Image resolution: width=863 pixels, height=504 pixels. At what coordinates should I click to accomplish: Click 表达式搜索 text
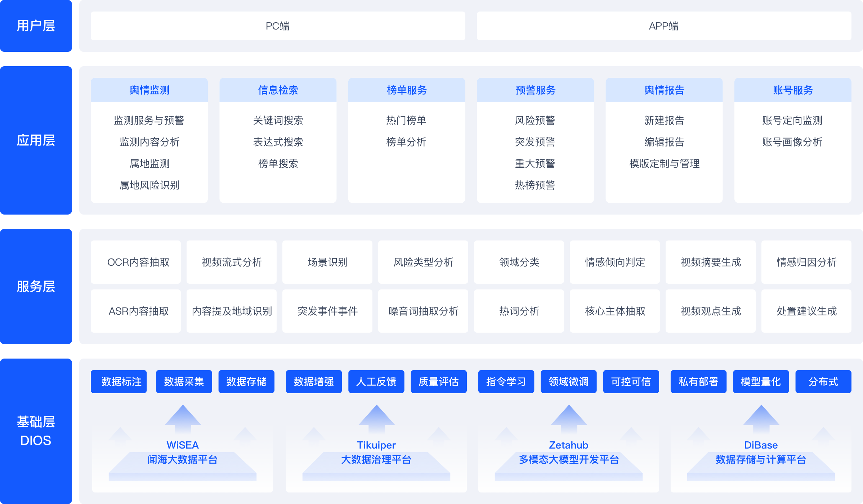pos(278,142)
